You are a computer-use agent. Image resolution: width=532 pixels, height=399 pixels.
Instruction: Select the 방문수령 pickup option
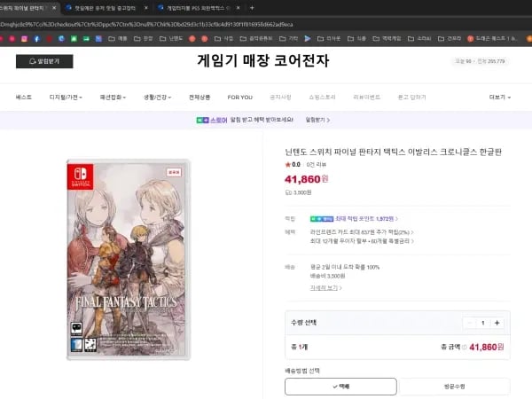coord(454,387)
